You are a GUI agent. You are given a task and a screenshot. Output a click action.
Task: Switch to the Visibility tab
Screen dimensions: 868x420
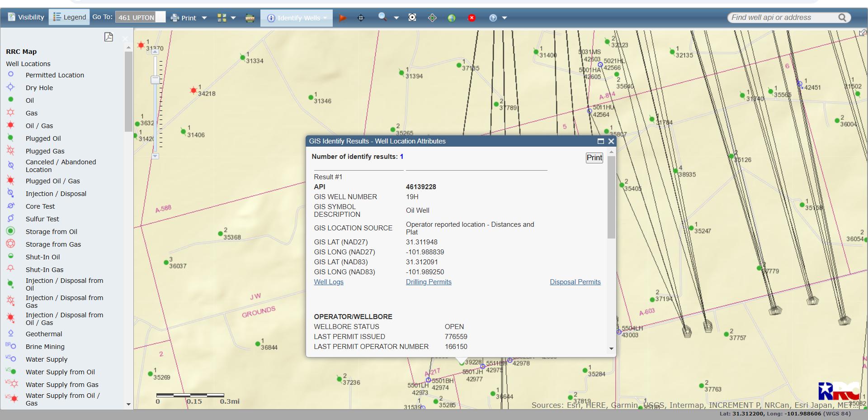(25, 17)
